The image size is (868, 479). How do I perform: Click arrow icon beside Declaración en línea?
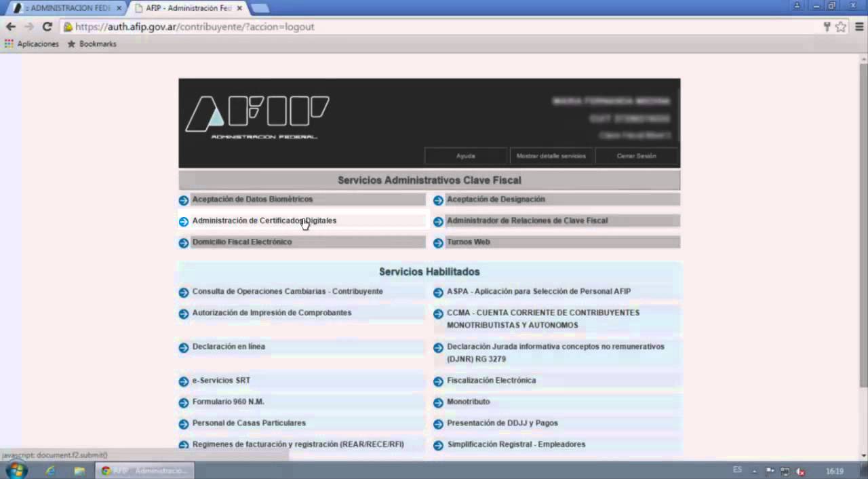click(x=184, y=347)
